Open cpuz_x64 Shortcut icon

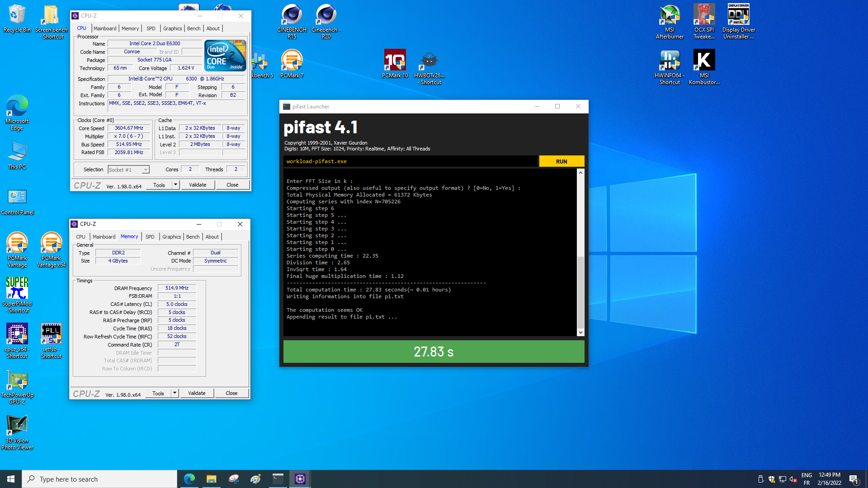17,341
